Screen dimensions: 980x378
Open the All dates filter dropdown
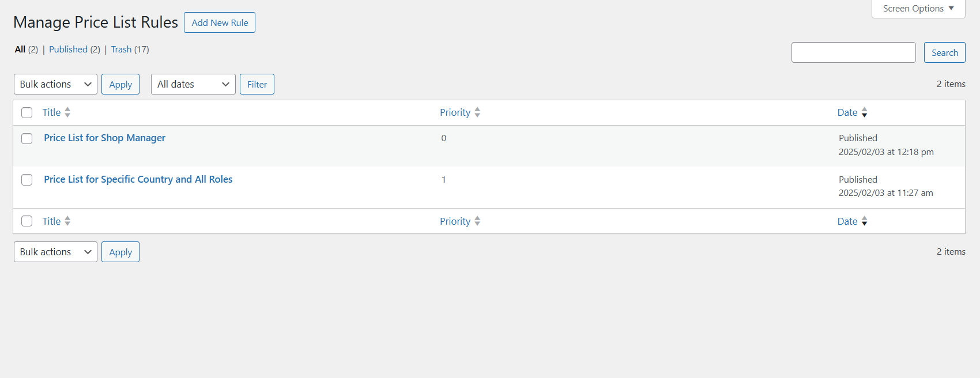tap(193, 84)
